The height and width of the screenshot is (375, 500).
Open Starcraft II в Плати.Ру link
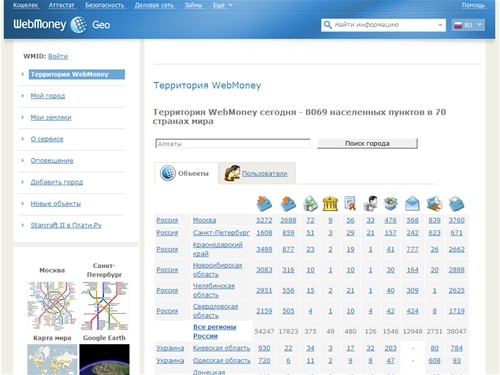tap(66, 225)
